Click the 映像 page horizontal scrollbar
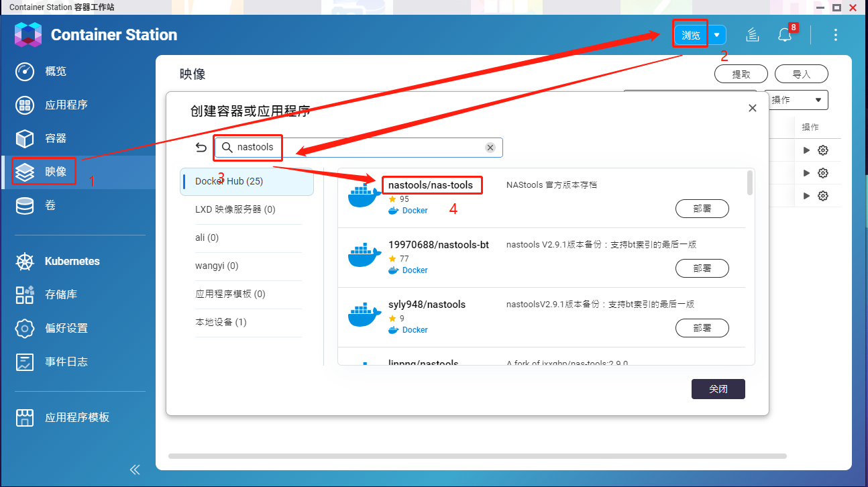The height and width of the screenshot is (487, 868). point(477,456)
